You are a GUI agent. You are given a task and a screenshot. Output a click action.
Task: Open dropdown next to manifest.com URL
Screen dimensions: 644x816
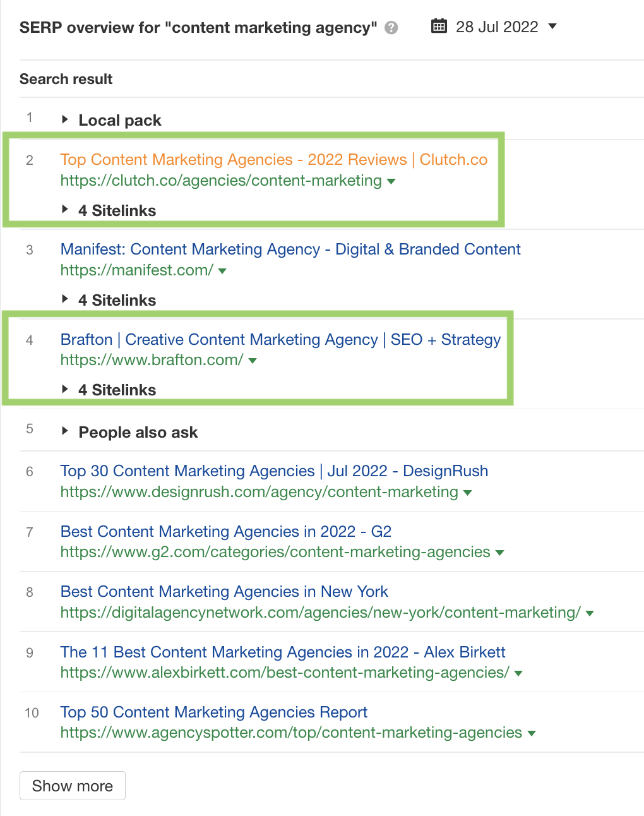click(x=222, y=272)
